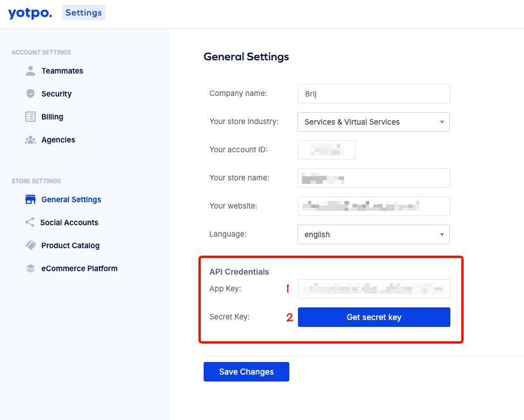Open Social Accounts settings
Screen dimensions: 524x420
[x=69, y=222]
